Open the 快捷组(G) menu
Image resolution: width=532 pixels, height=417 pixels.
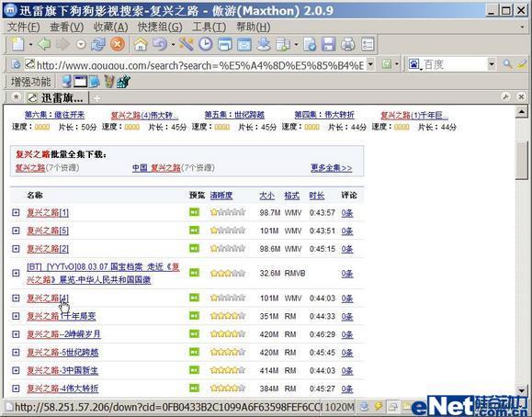point(160,27)
